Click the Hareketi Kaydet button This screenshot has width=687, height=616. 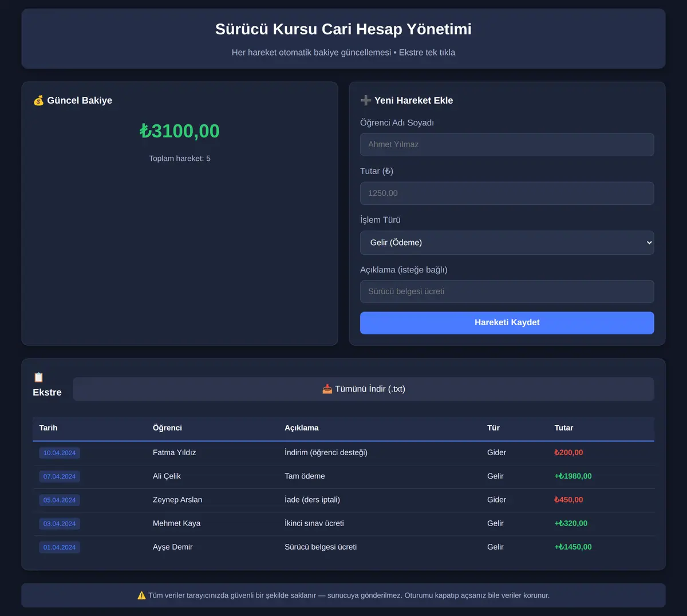(507, 323)
